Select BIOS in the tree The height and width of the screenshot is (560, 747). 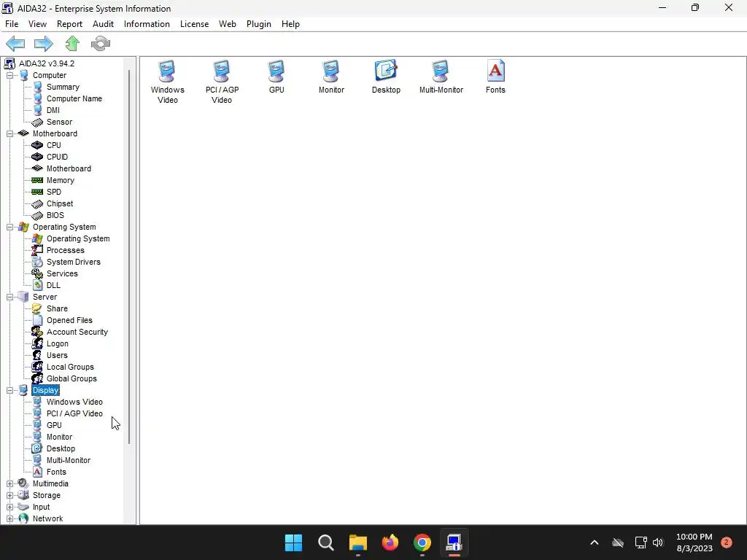55,215
